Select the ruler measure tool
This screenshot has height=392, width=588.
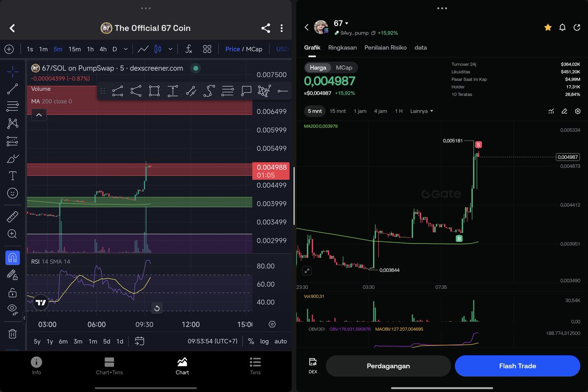(x=13, y=217)
